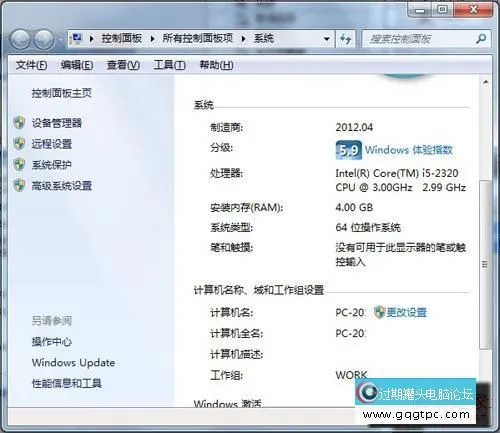This screenshot has height=433, width=500.
Task: Click the shield icon beside 远程设置
Action: click(x=20, y=144)
